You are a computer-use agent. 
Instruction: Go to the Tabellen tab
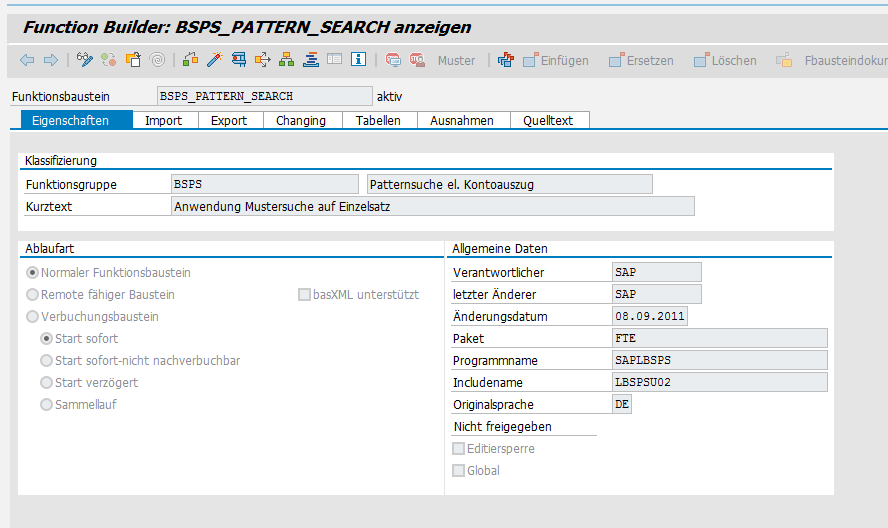coord(378,121)
